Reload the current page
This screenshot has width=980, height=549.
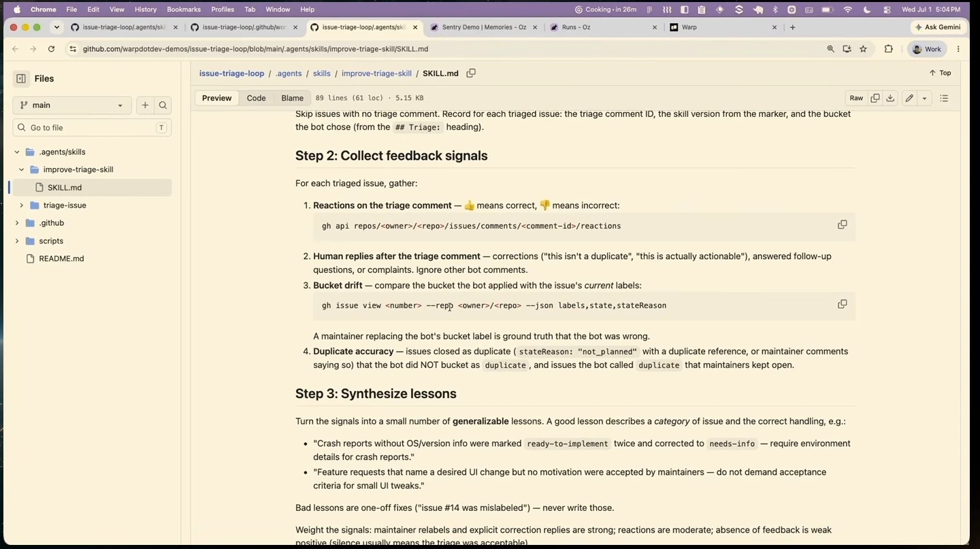pos(51,49)
